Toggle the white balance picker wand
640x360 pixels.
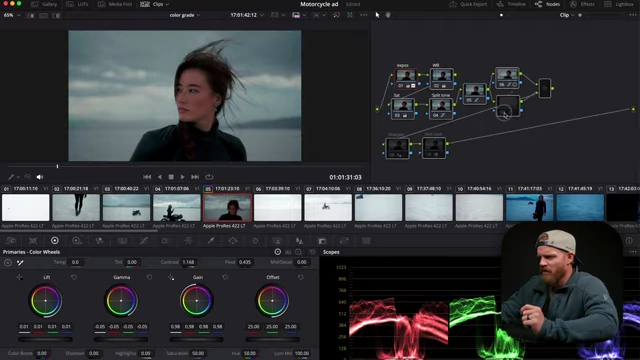(20, 262)
